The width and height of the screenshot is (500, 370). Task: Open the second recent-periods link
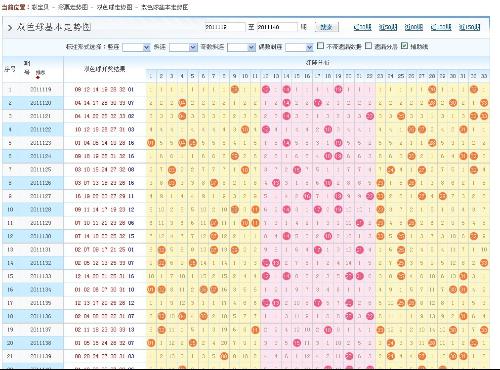point(388,27)
